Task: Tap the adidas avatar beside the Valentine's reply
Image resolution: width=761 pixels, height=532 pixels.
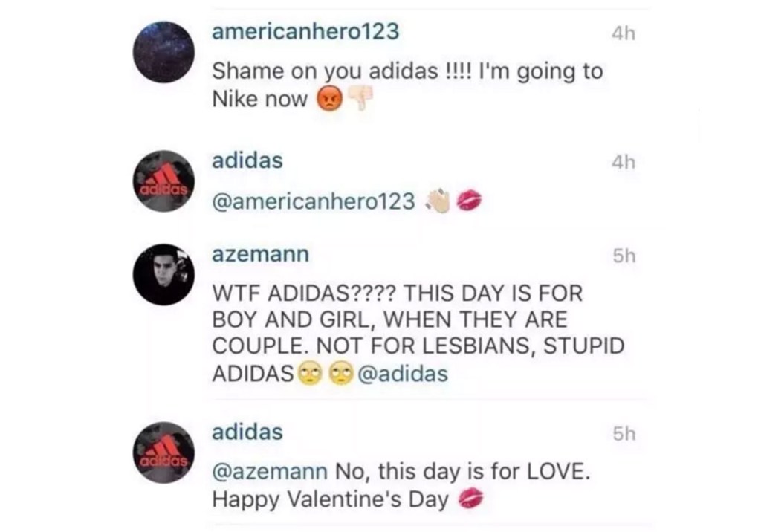Action: click(163, 452)
